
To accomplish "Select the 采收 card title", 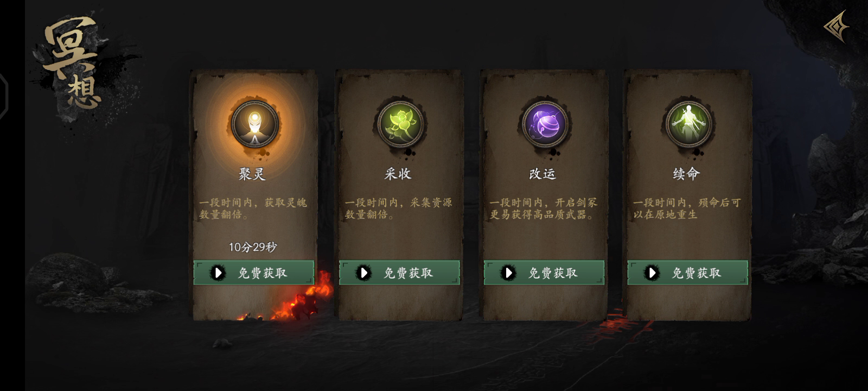I will point(398,174).
